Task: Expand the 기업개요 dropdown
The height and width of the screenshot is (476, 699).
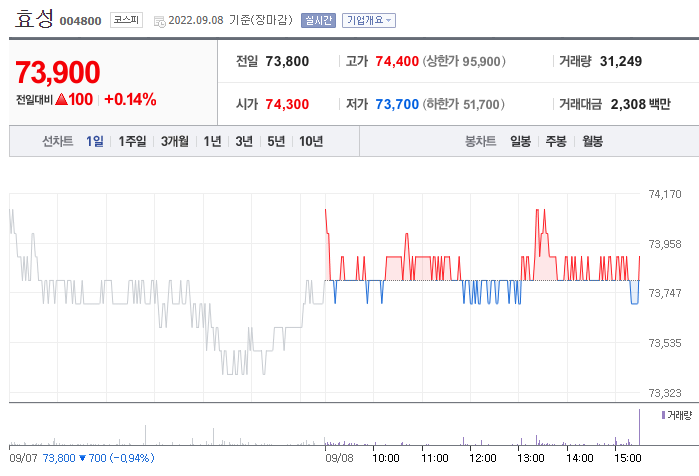Action: pyautogui.click(x=369, y=21)
